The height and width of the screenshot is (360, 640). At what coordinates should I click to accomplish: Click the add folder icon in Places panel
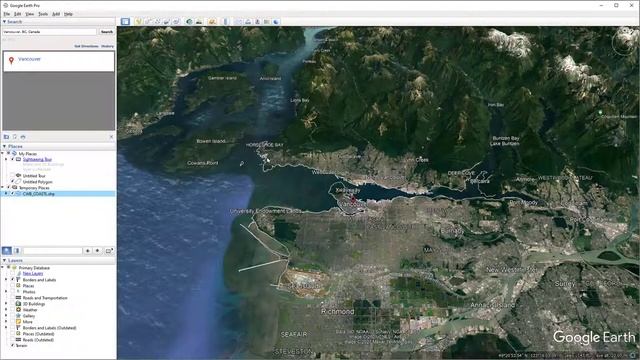109,251
